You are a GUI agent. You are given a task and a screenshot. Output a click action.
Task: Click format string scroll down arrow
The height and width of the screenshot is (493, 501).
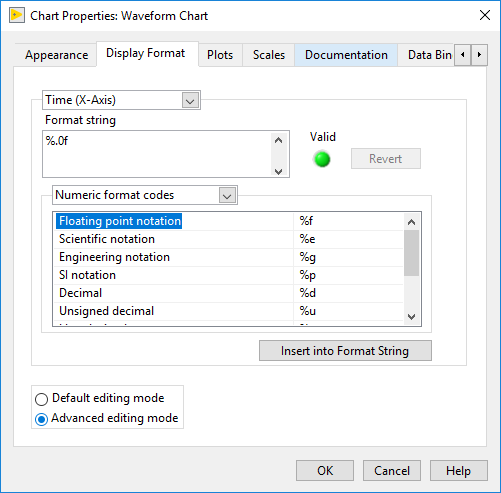pos(278,171)
